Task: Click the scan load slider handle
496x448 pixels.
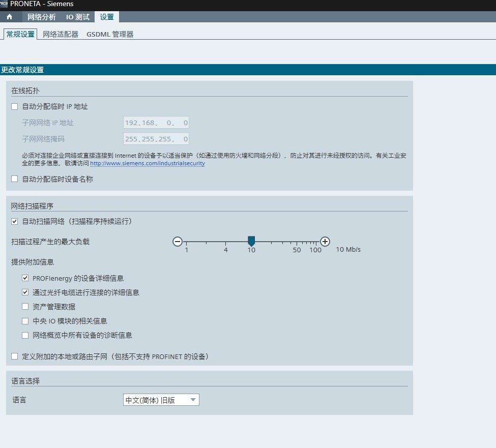Action: (251, 241)
